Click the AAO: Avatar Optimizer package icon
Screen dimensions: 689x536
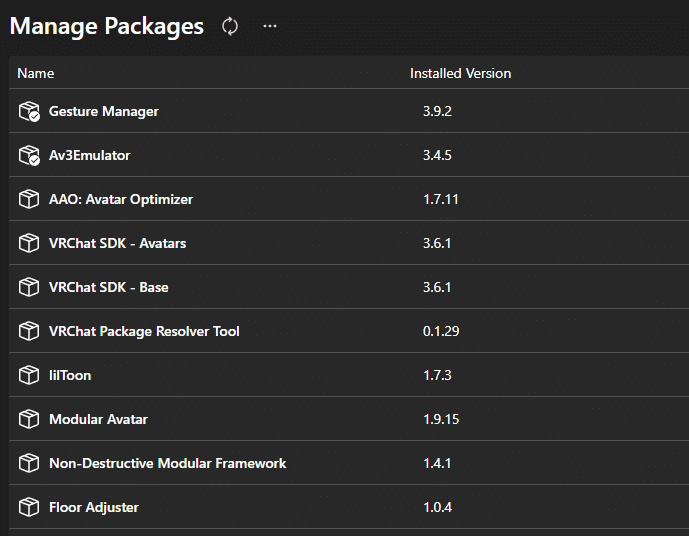pos(29,199)
